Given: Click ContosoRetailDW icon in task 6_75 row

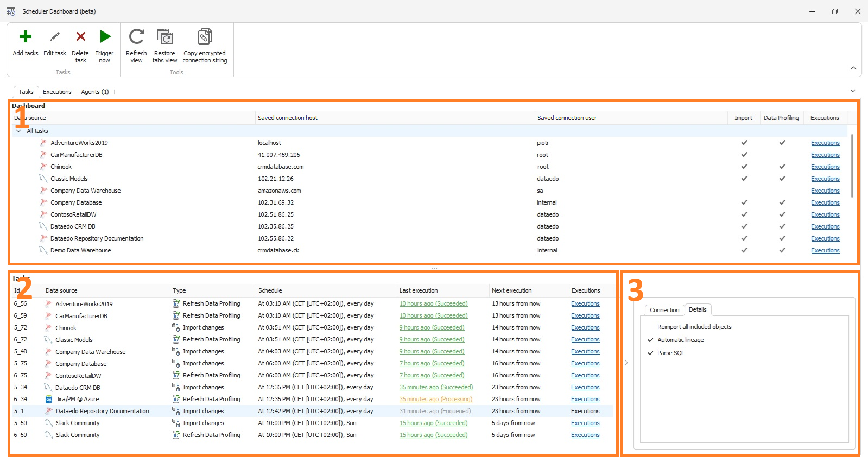Looking at the screenshot, I should pyautogui.click(x=48, y=376).
